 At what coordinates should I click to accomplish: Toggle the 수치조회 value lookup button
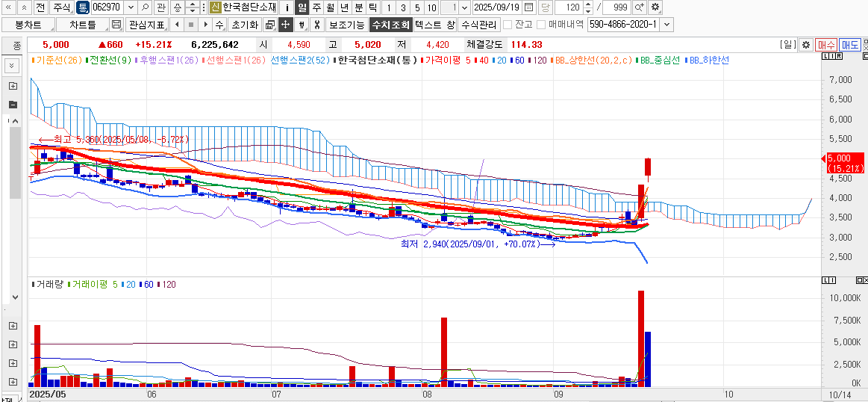click(x=390, y=25)
